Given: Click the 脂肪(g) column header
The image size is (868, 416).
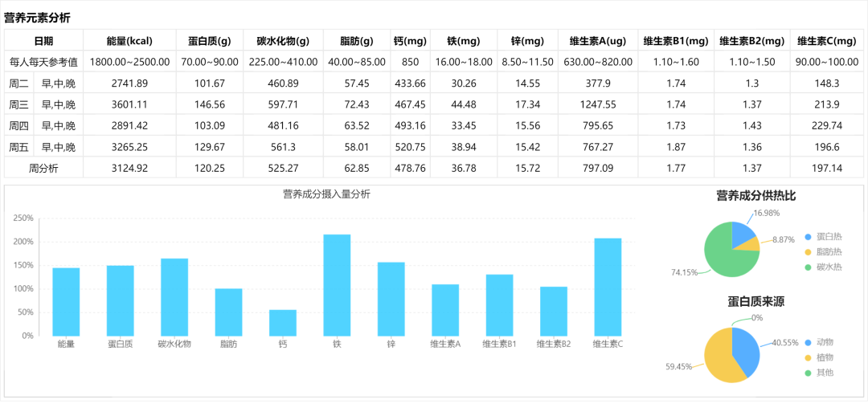Looking at the screenshot, I should point(357,41).
